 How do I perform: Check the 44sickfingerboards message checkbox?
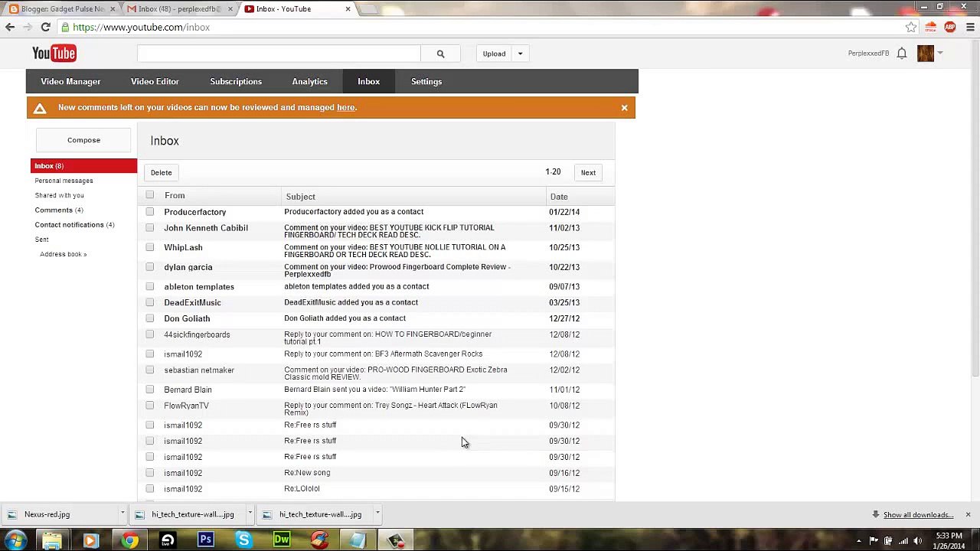149,334
